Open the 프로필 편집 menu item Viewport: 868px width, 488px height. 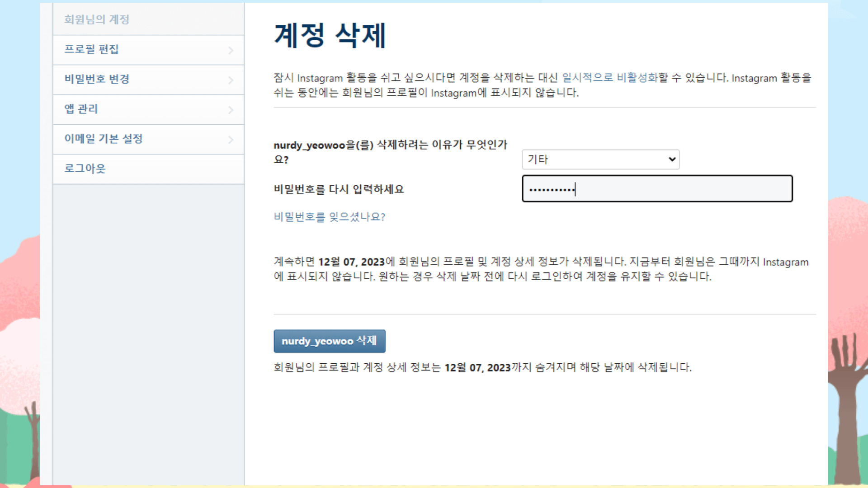tap(148, 50)
